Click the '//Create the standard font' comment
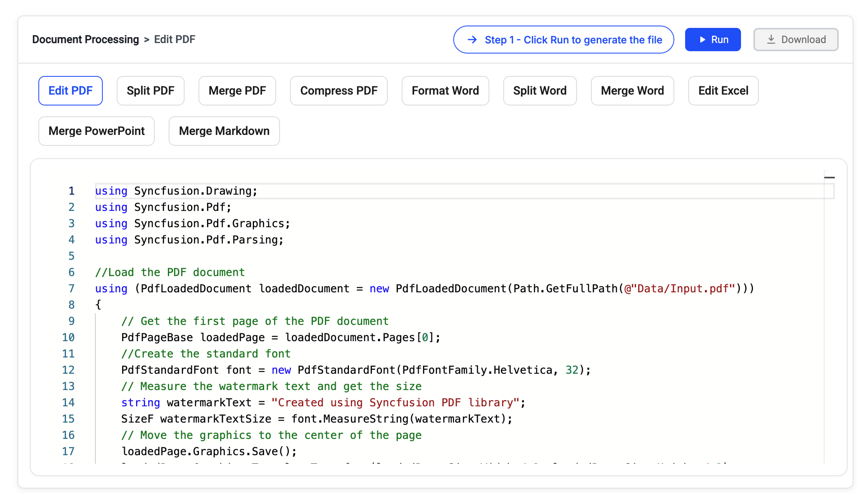The width and height of the screenshot is (867, 504). click(206, 354)
